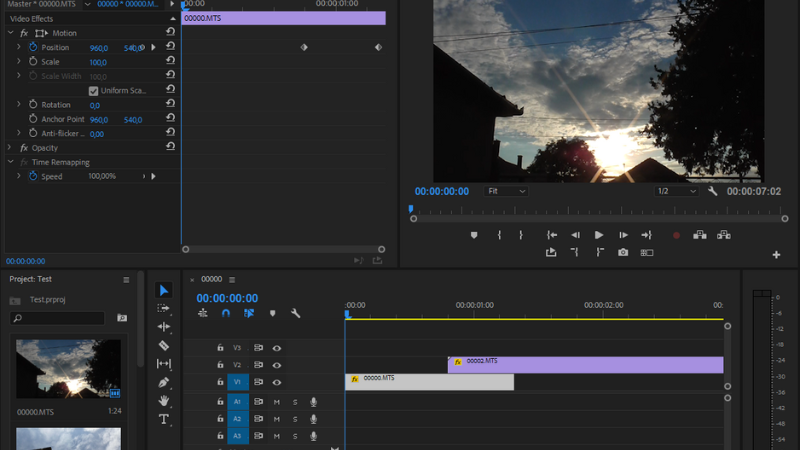Open the Program Monitor wrench settings
The image size is (800, 450).
[x=713, y=191]
